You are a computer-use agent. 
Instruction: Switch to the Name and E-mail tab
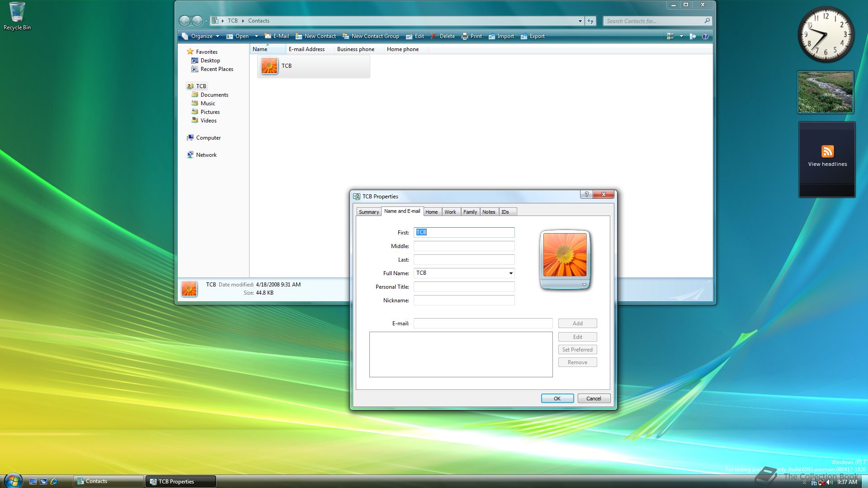(x=402, y=211)
